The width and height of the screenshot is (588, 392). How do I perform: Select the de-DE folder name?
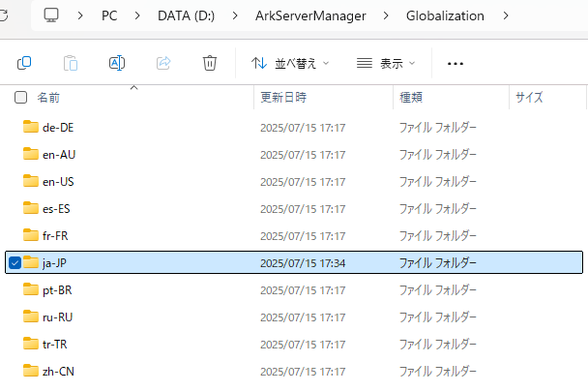(x=58, y=128)
